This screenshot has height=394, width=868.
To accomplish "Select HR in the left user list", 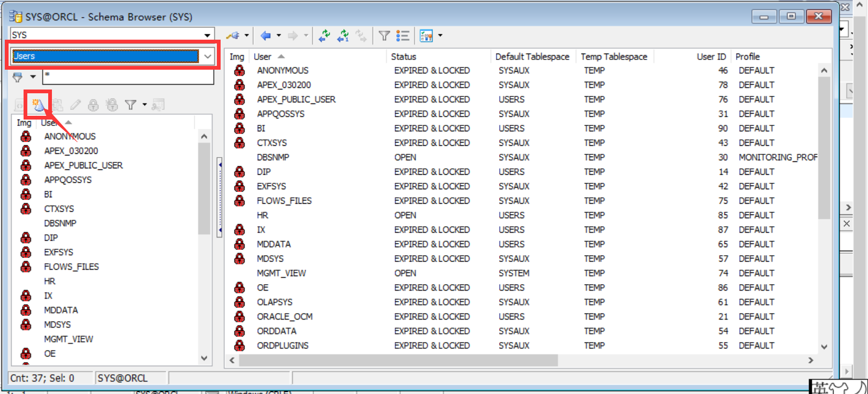I will (49, 281).
